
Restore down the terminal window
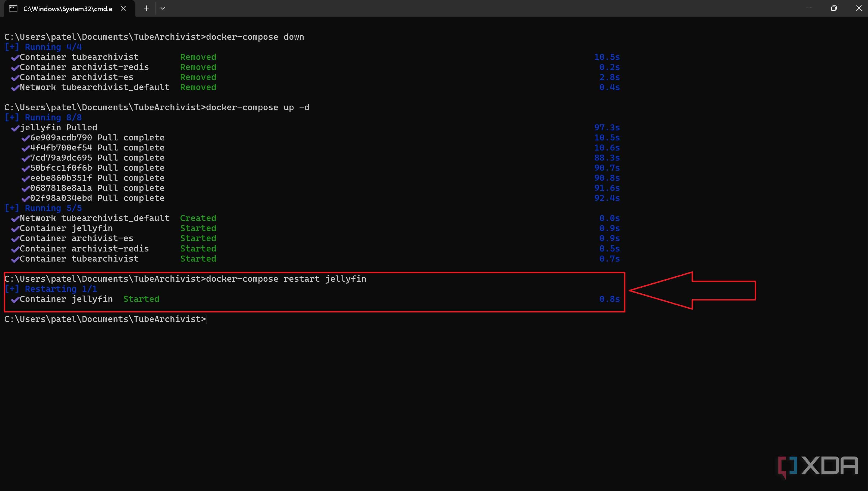click(x=834, y=8)
